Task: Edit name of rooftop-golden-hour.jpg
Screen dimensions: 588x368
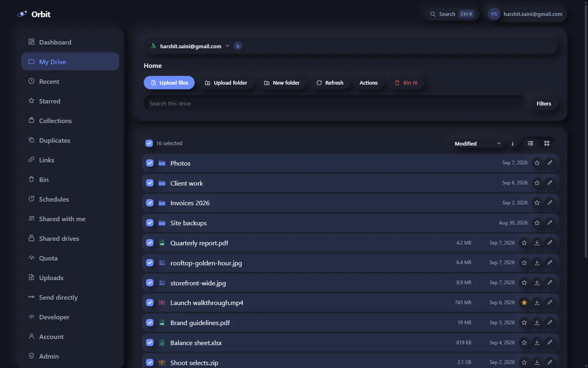Action: tap(550, 263)
